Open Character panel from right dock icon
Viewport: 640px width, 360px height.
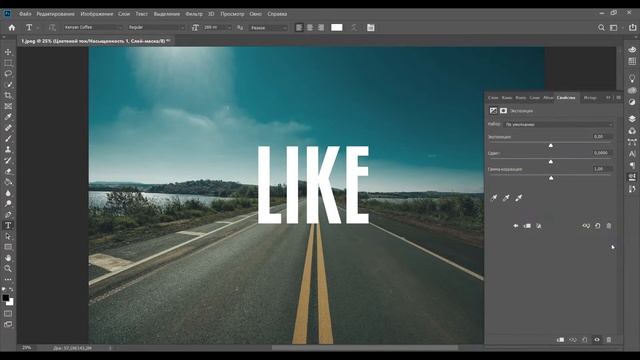coord(632,154)
